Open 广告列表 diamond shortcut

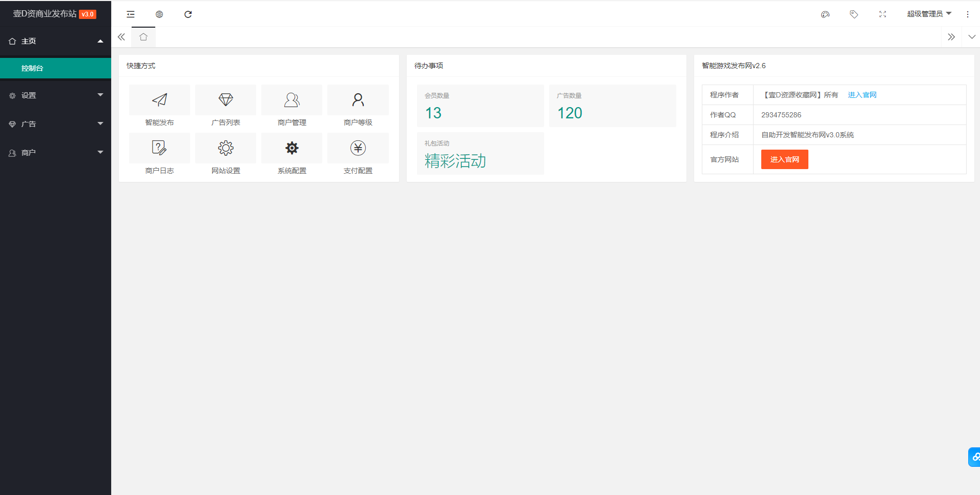[226, 106]
